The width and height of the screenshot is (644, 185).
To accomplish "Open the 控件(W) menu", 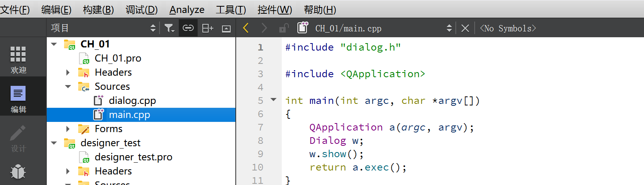I will pyautogui.click(x=275, y=9).
